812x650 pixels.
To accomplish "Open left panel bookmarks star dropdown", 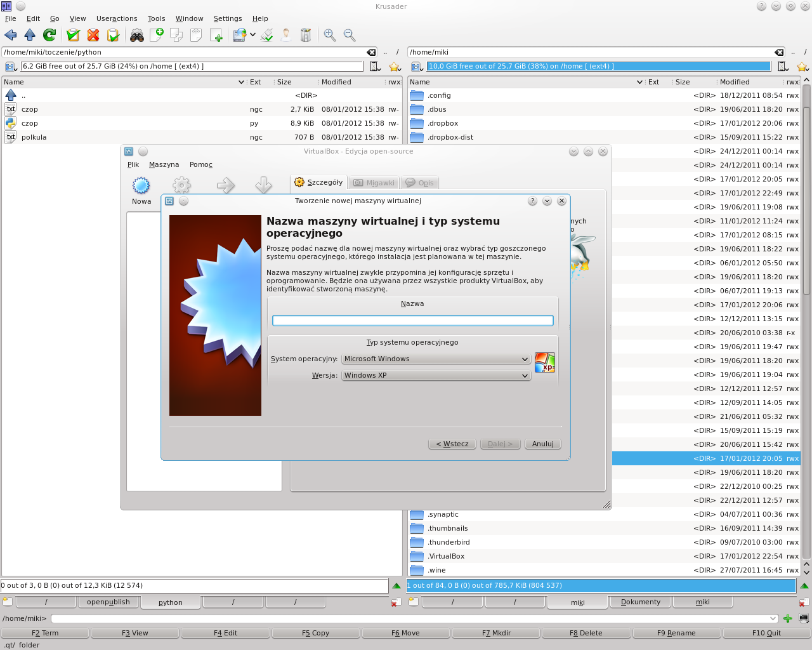I will click(x=395, y=67).
